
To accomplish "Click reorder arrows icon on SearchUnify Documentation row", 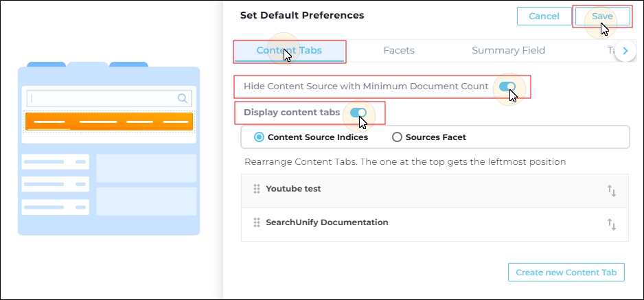I will 612,224.
